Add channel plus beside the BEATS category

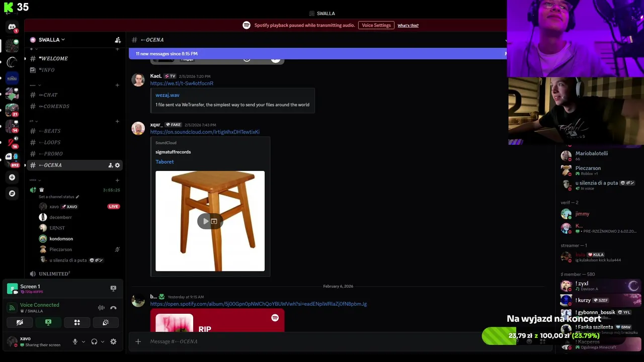pyautogui.click(x=117, y=121)
